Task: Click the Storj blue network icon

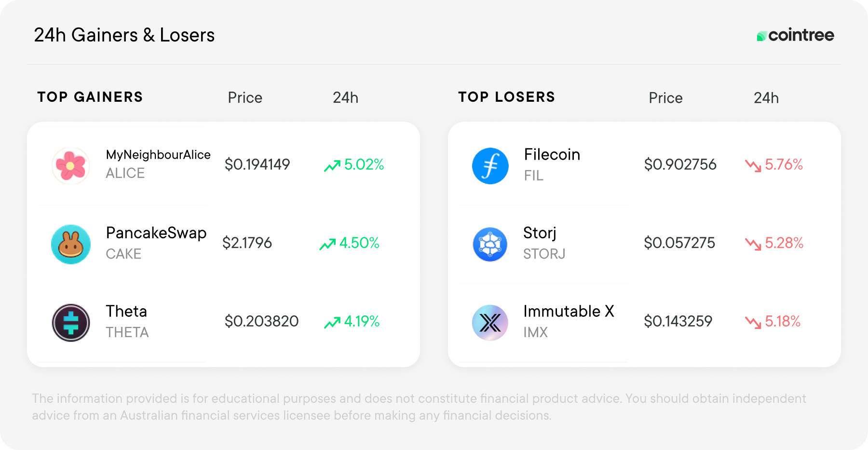Action: [x=490, y=245]
